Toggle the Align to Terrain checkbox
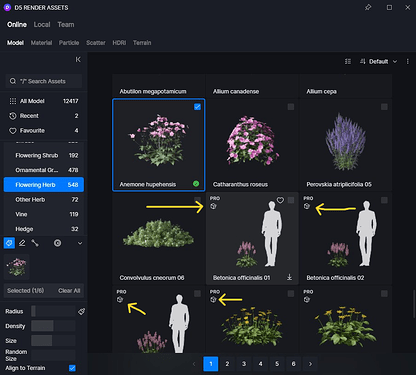 click(72, 368)
